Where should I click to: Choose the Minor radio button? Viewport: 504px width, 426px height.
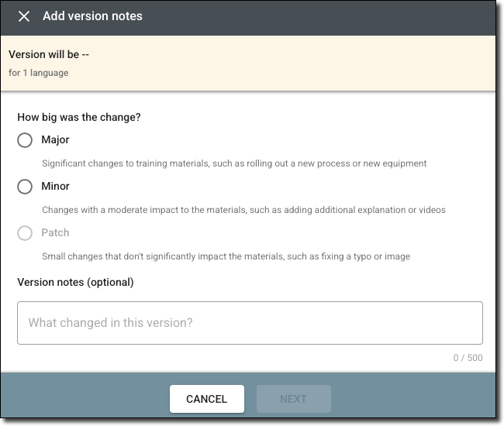[25, 187]
